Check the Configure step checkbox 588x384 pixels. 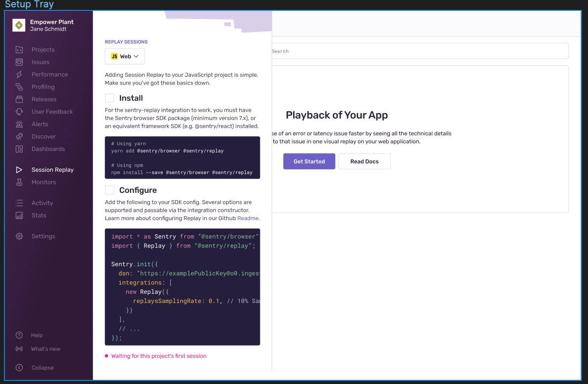109,190
